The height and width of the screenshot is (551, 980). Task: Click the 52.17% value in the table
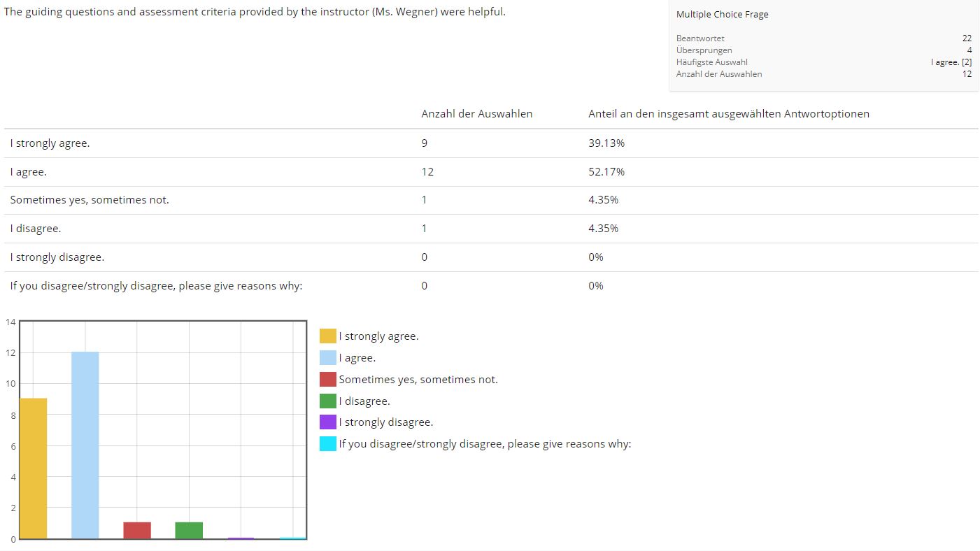[x=606, y=172]
